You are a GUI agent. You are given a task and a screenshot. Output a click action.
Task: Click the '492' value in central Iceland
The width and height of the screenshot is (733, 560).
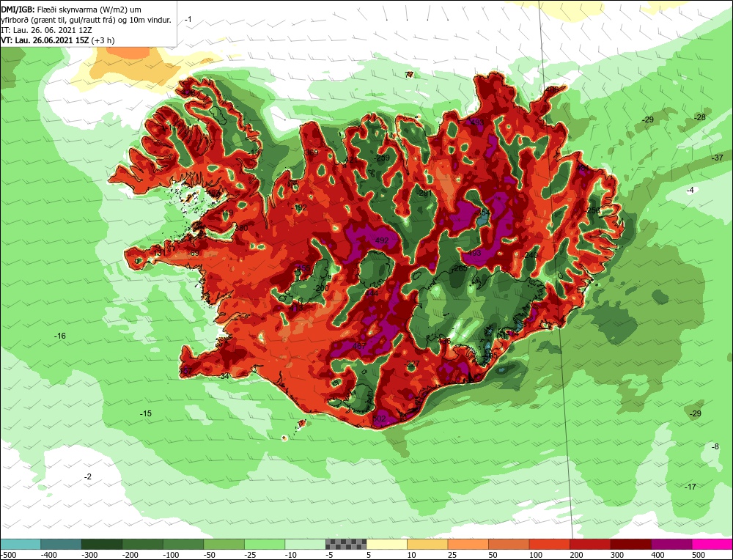tap(382, 240)
